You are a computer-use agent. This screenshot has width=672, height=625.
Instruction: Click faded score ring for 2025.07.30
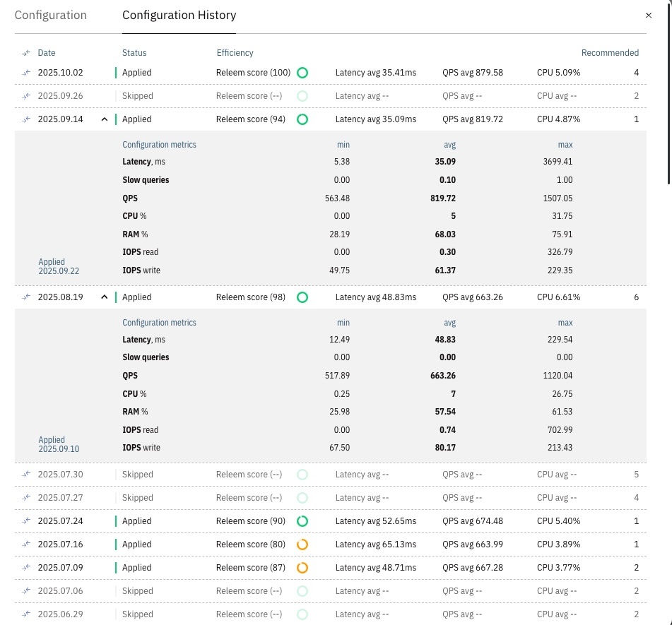pyautogui.click(x=302, y=474)
